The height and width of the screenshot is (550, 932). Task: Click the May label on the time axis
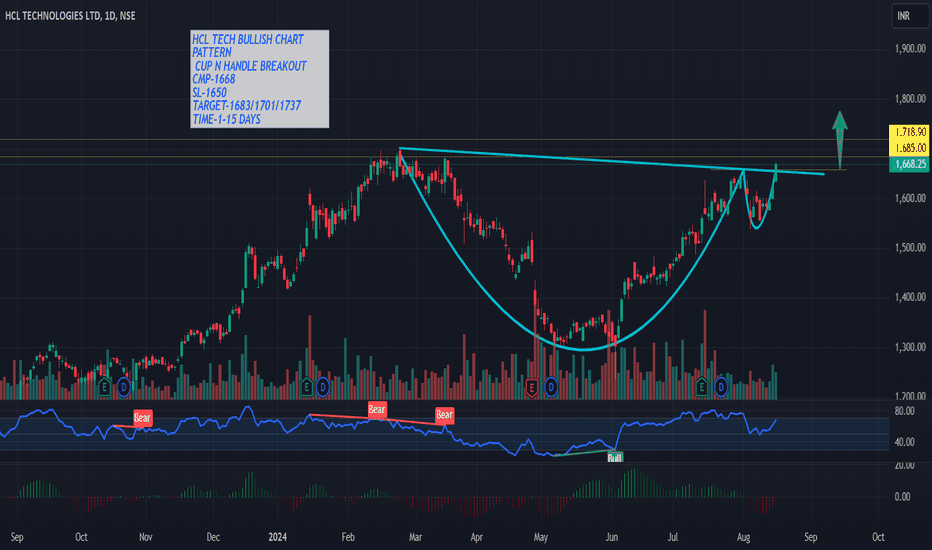pos(541,537)
